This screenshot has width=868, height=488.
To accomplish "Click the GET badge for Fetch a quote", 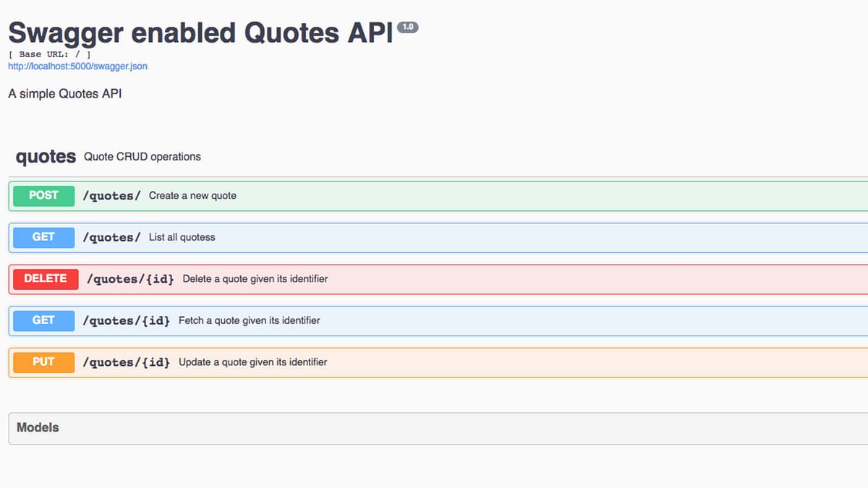I will pos(43,320).
